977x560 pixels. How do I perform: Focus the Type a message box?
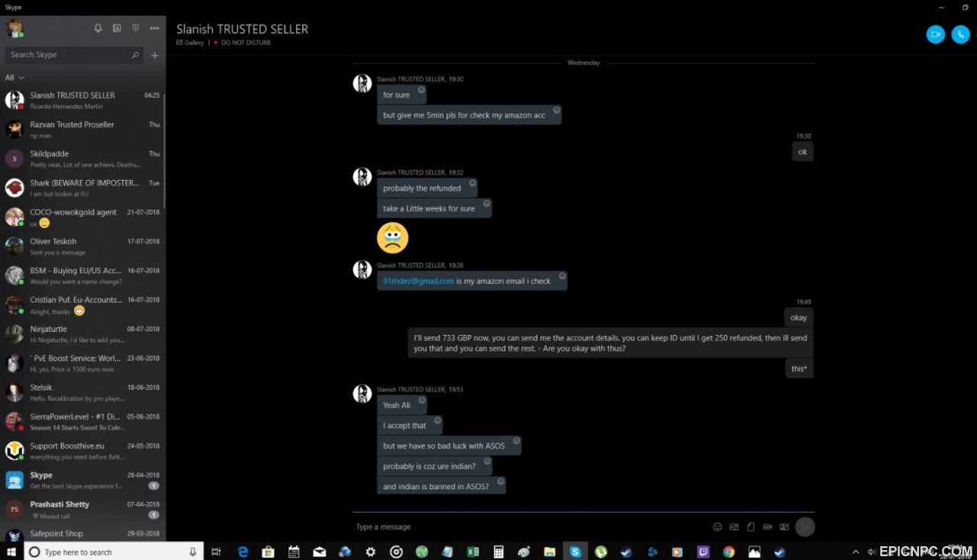coord(527,526)
